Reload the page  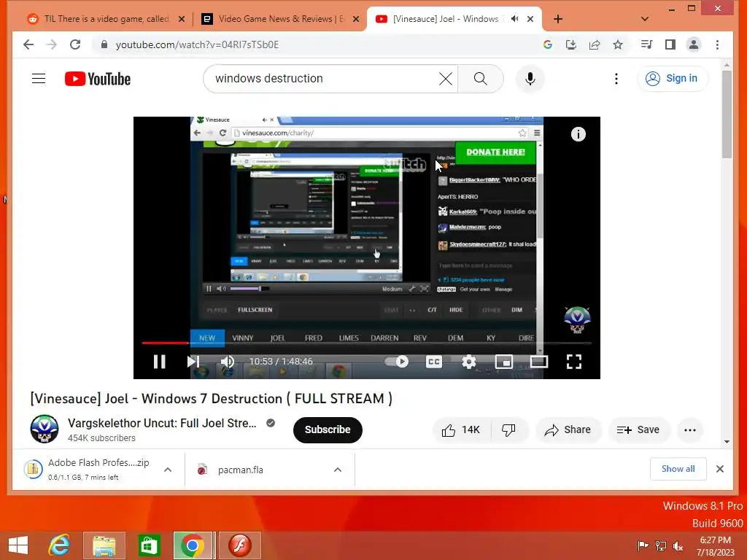coord(75,44)
